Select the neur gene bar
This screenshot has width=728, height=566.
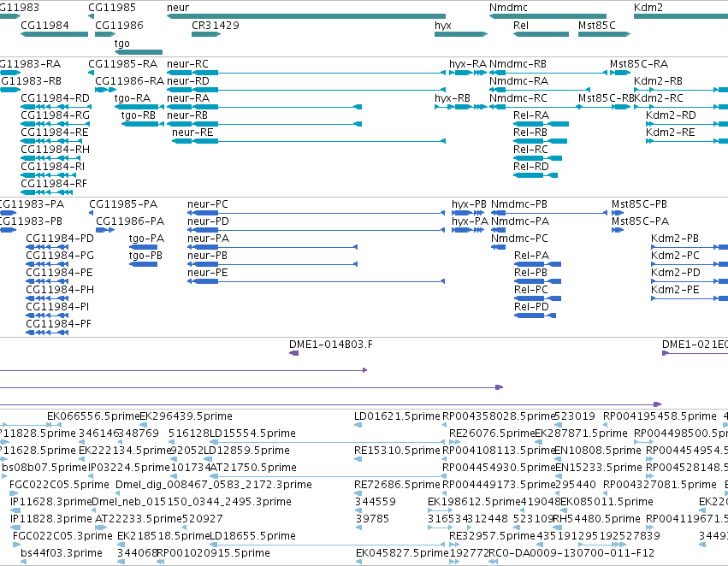tap(306, 16)
